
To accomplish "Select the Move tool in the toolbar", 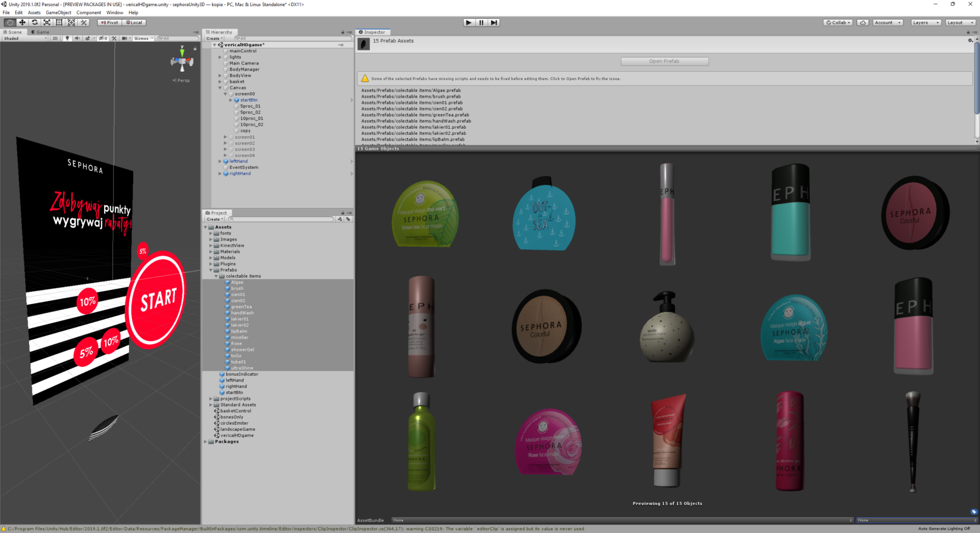I will (x=22, y=22).
